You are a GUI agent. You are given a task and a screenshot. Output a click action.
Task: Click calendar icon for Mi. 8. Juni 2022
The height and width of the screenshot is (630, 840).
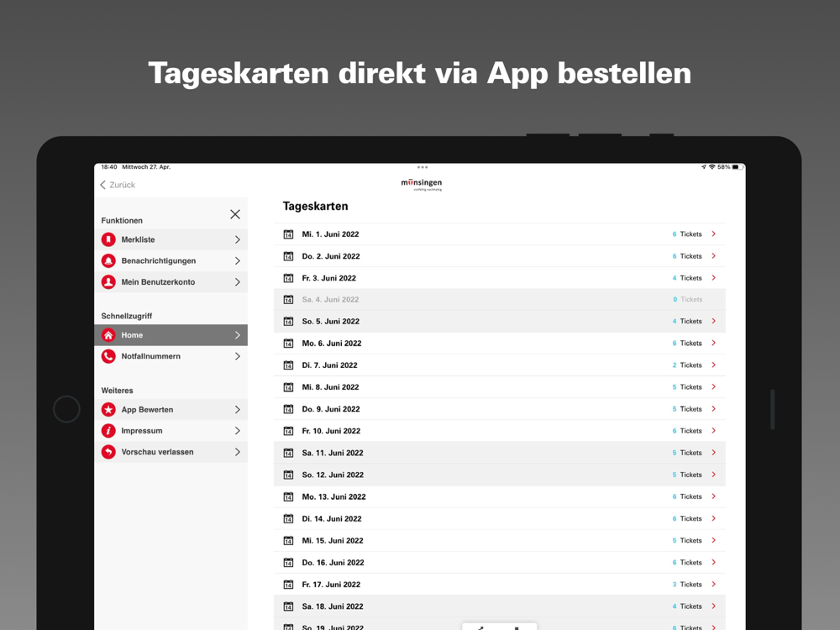coord(288,387)
